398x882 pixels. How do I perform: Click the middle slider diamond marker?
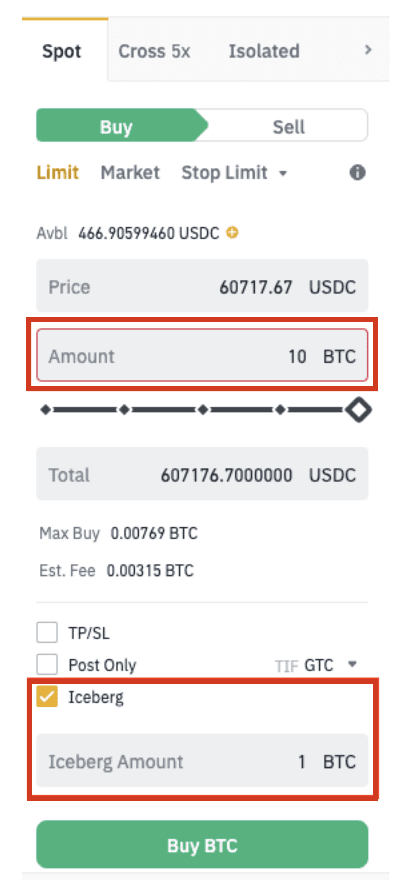click(202, 410)
